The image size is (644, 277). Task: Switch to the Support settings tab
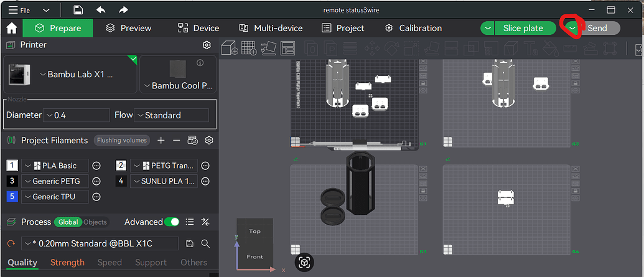(x=151, y=262)
